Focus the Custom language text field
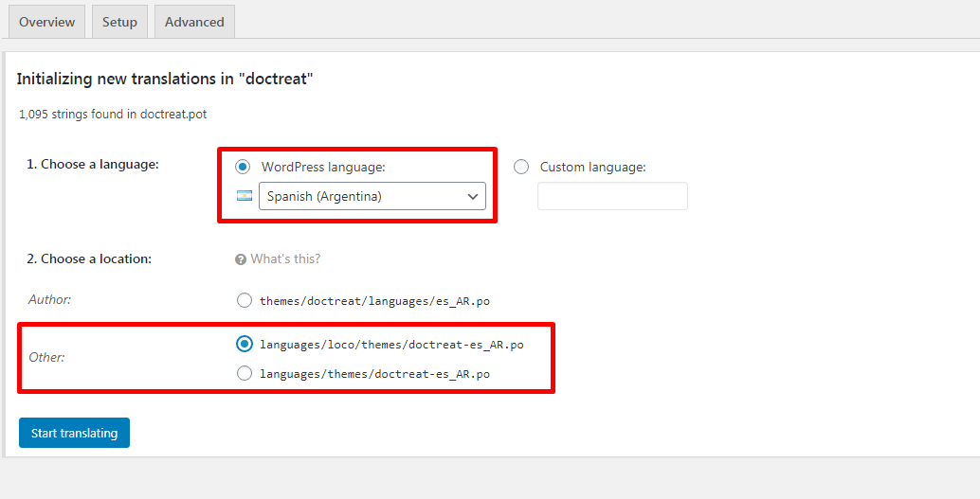980x499 pixels. pos(612,196)
